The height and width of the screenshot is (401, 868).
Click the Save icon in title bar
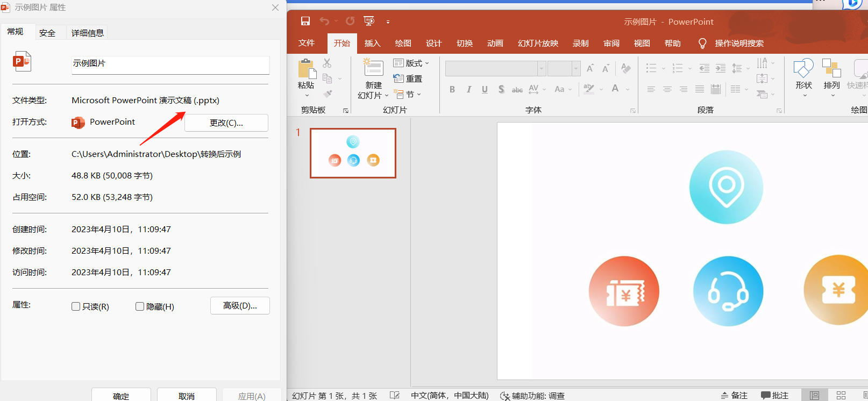point(305,22)
